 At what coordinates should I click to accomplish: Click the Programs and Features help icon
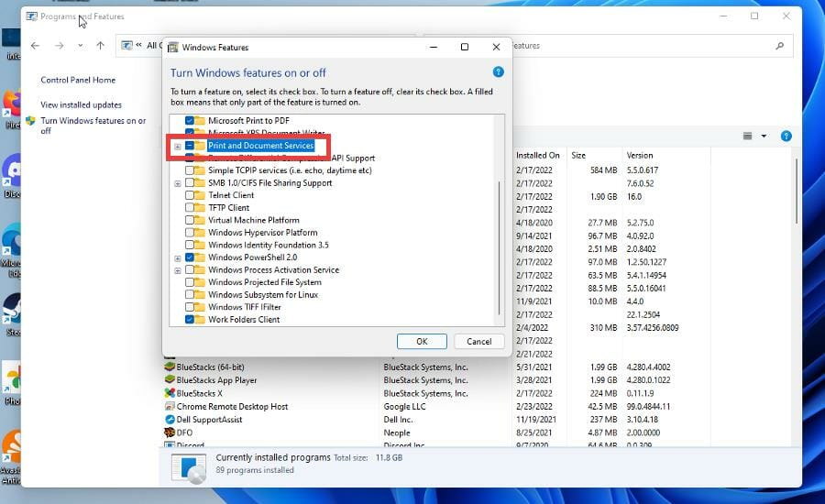[786, 137]
